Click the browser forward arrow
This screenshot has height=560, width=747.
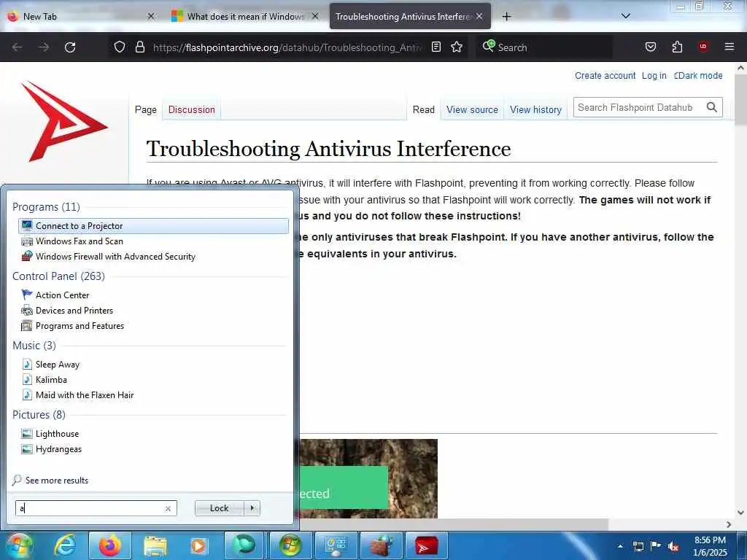click(x=44, y=47)
